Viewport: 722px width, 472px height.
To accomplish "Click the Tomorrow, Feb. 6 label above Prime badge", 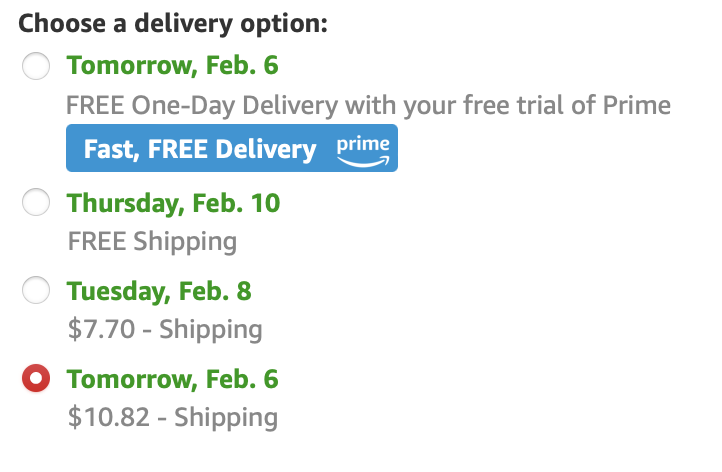I will tap(172, 66).
